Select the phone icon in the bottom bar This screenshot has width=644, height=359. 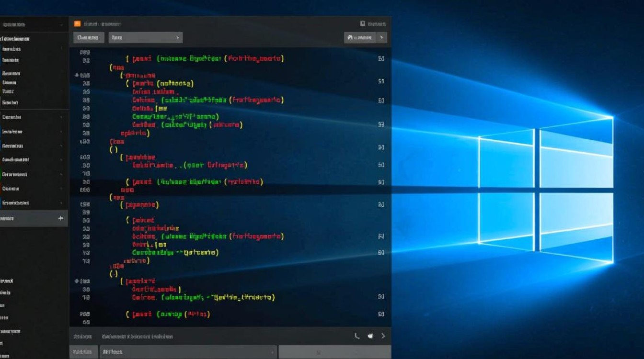coord(357,336)
